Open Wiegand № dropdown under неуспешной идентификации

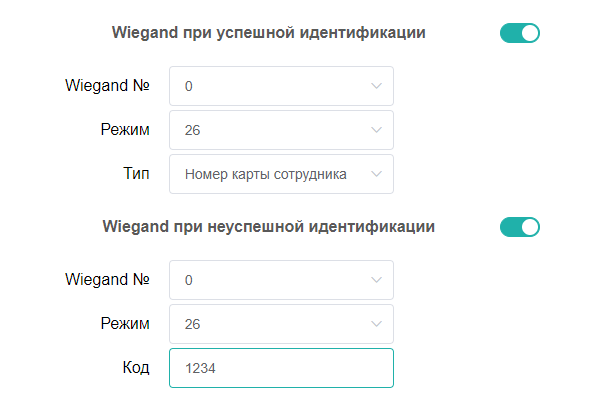pos(281,280)
